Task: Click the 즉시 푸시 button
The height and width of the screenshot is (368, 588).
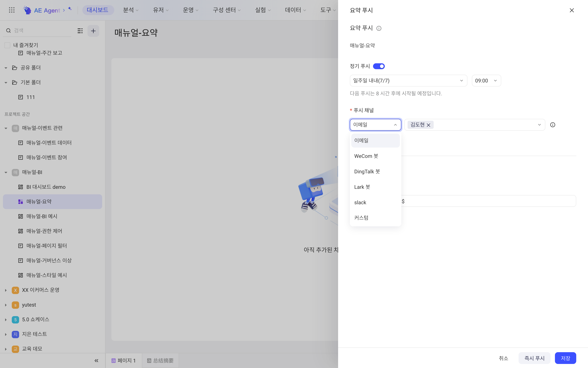Action: [534, 358]
